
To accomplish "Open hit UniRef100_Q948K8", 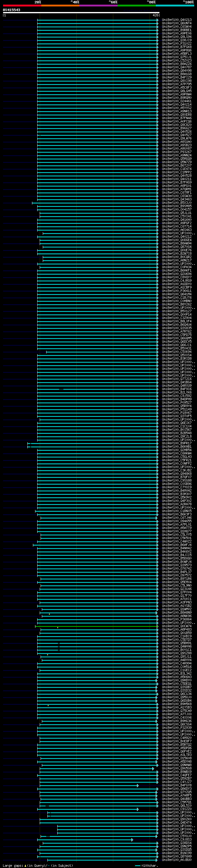I will pos(176,474).
